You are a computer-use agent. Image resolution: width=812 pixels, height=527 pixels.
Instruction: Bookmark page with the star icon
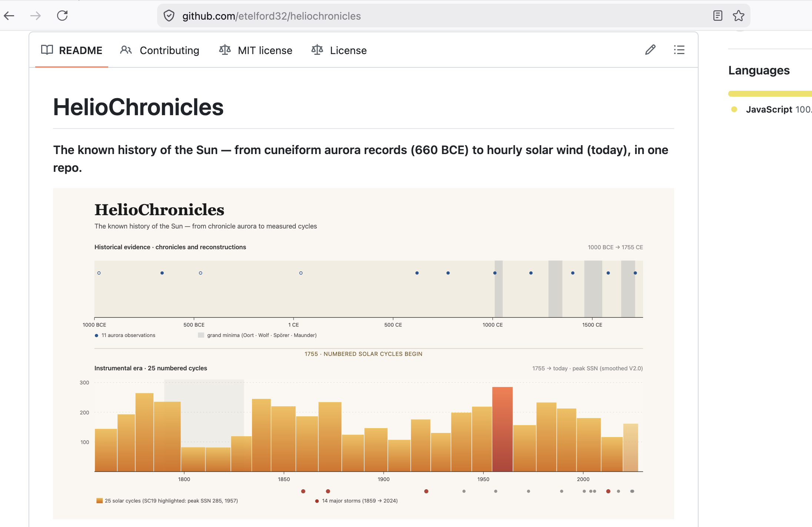point(738,16)
